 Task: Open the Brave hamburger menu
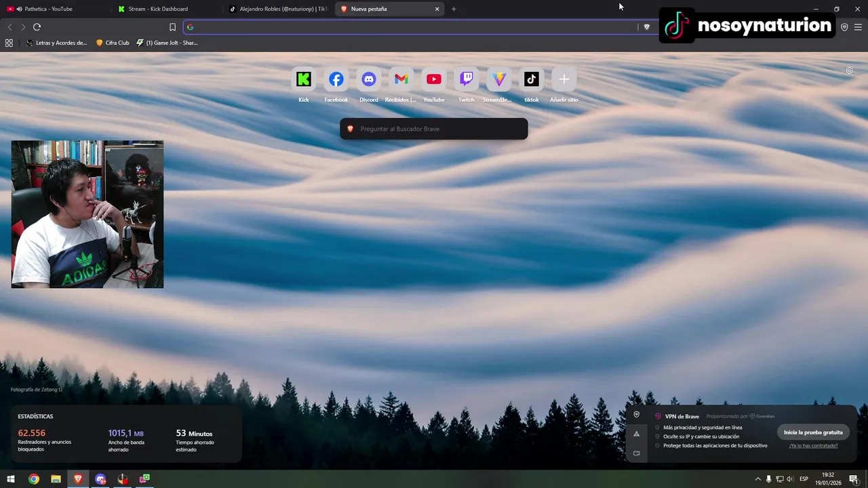[x=858, y=27]
